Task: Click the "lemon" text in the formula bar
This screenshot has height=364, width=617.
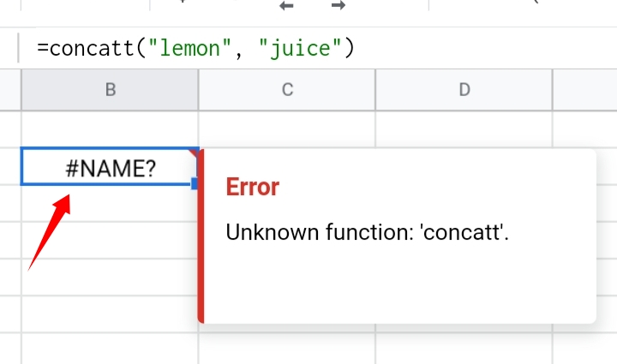Action: click(189, 48)
